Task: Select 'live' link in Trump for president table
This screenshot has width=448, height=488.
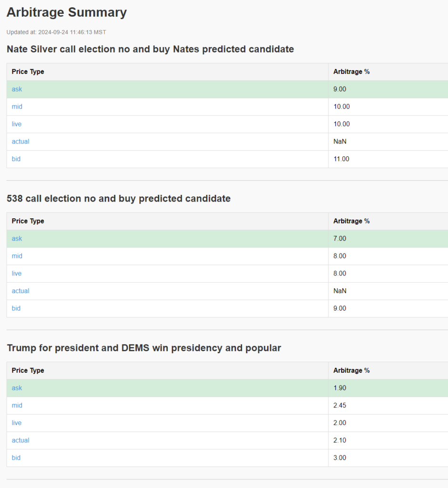Action: click(17, 423)
